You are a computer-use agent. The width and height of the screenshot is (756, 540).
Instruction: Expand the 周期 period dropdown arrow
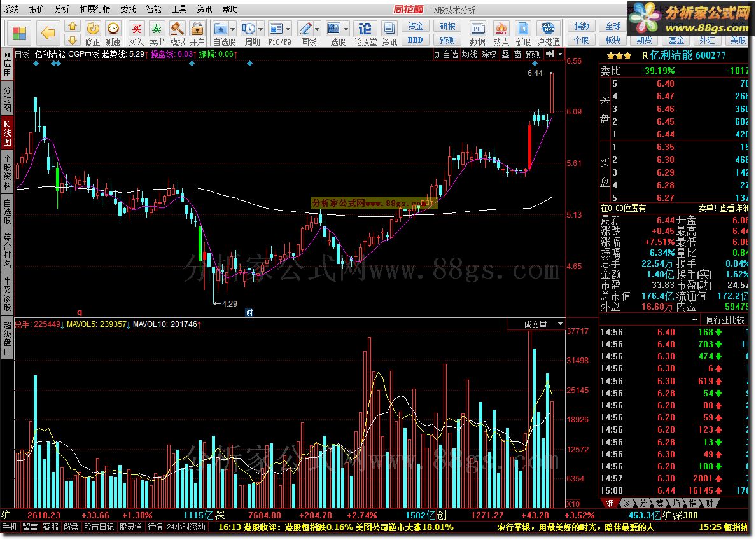click(261, 29)
